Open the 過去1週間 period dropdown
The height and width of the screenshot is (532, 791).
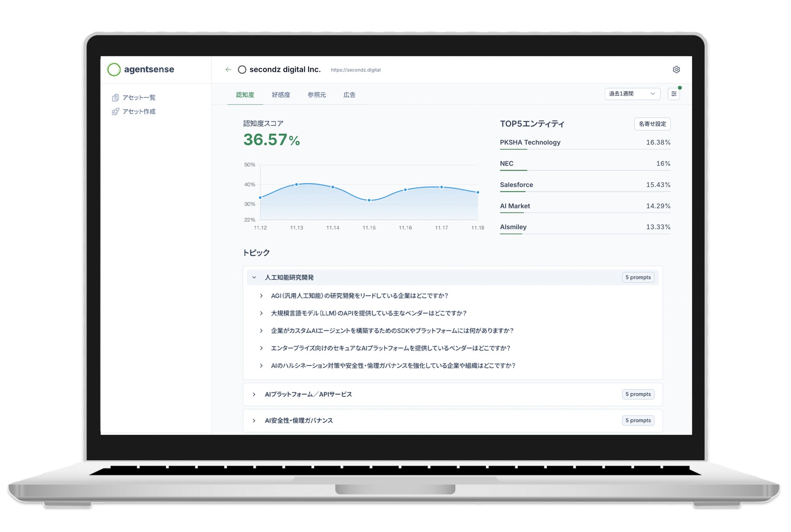point(632,94)
